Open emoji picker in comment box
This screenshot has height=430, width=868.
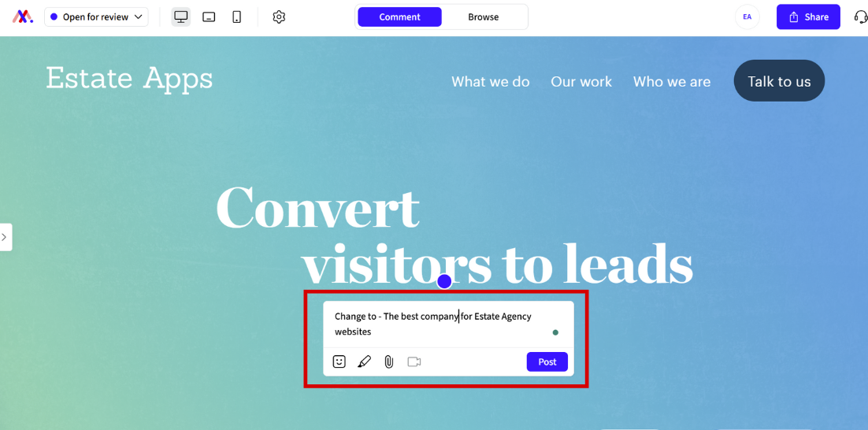(339, 361)
